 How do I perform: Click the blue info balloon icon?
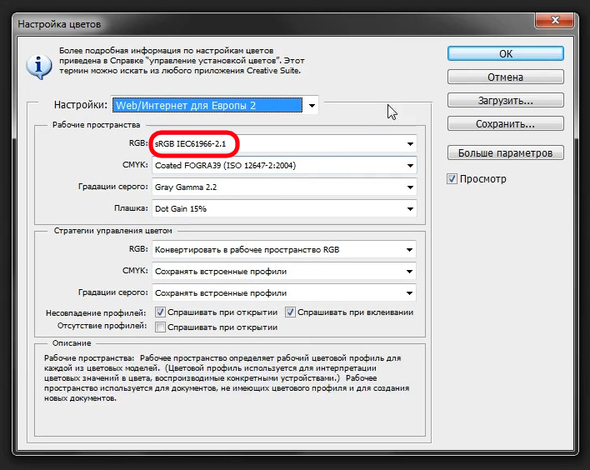(39, 67)
